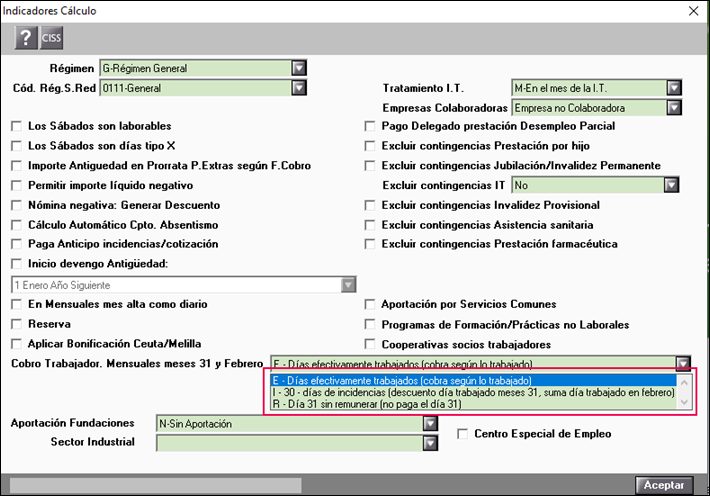This screenshot has height=496, width=710.
Task: Toggle Los Sábados son días tipo X
Action: (x=17, y=146)
